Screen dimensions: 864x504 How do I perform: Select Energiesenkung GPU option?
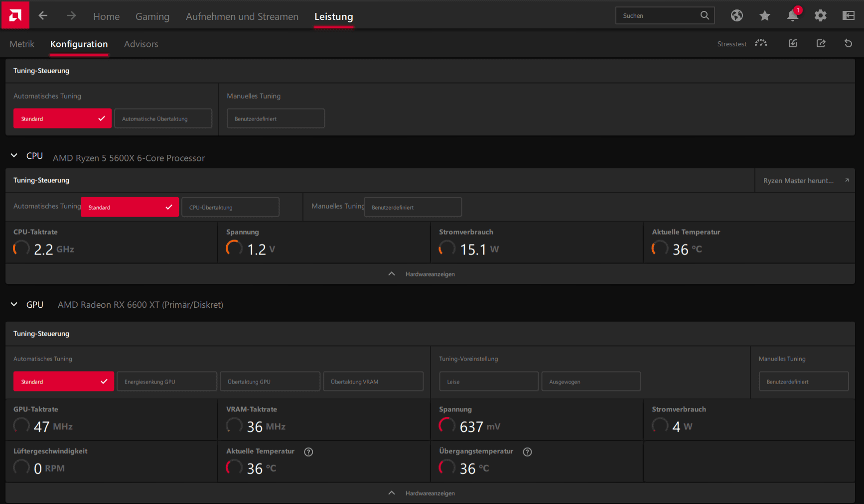click(167, 381)
